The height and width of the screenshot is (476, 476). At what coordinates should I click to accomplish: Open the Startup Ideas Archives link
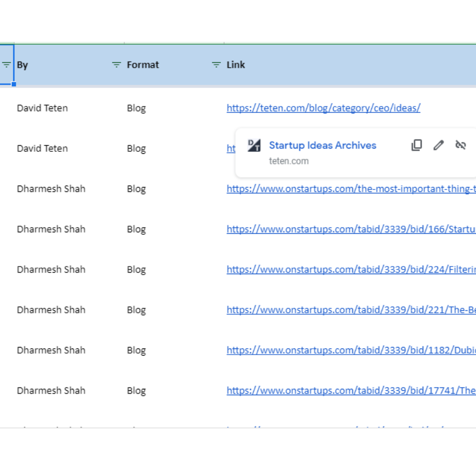[x=322, y=145]
